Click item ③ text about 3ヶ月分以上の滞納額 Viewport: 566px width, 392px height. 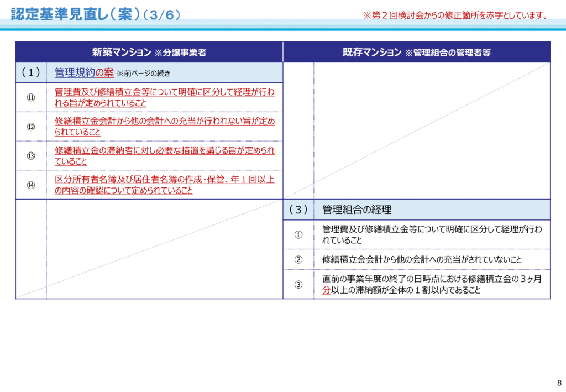tap(432, 284)
